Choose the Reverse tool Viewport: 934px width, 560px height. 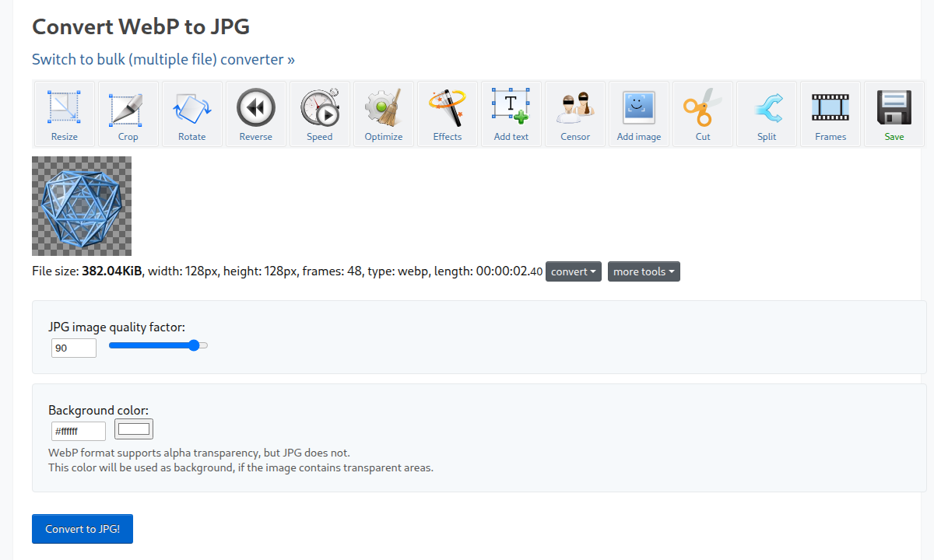256,114
